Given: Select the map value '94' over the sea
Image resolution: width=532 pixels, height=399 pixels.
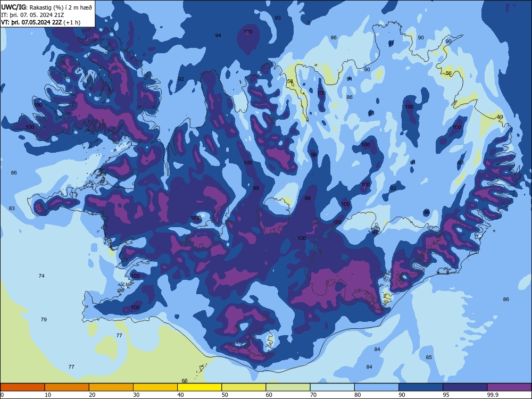Looking at the screenshot, I should pos(218,35).
